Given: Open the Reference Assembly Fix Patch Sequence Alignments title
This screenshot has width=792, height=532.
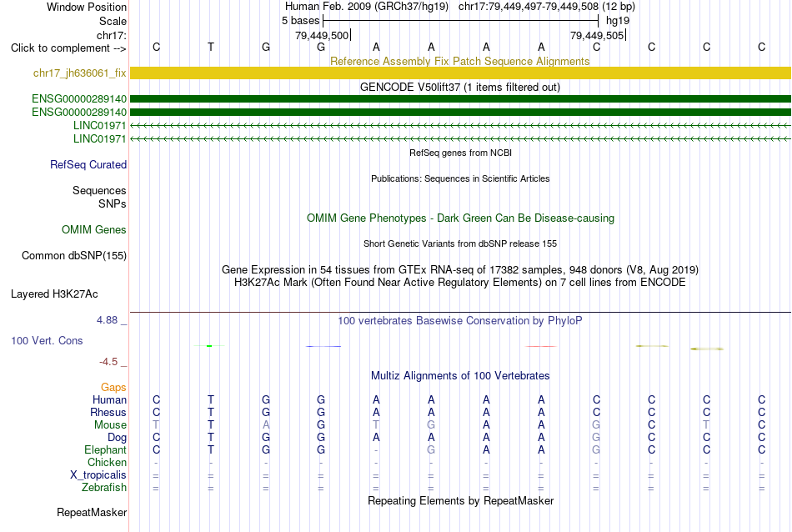Looking at the screenshot, I should click(x=459, y=61).
